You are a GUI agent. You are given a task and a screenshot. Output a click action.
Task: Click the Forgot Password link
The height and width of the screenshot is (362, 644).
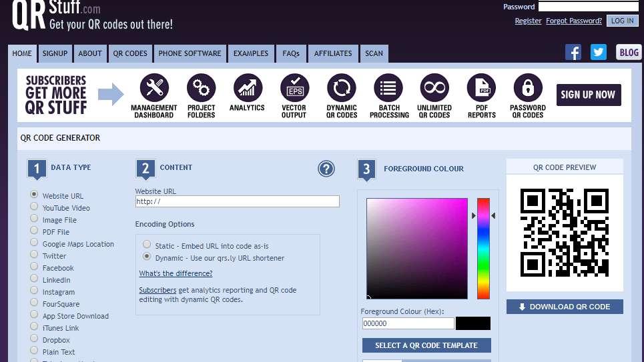574,21
